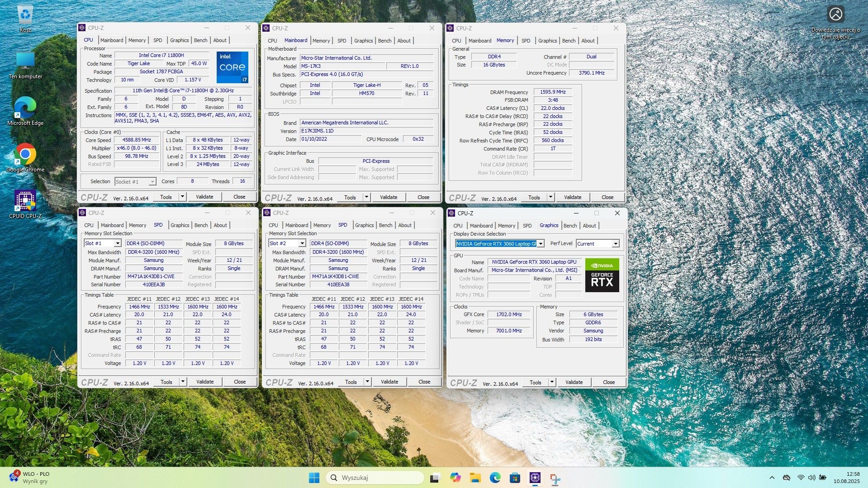Image resolution: width=868 pixels, height=488 pixels.
Task: Click the Southbridge value HM570
Action: tap(367, 93)
